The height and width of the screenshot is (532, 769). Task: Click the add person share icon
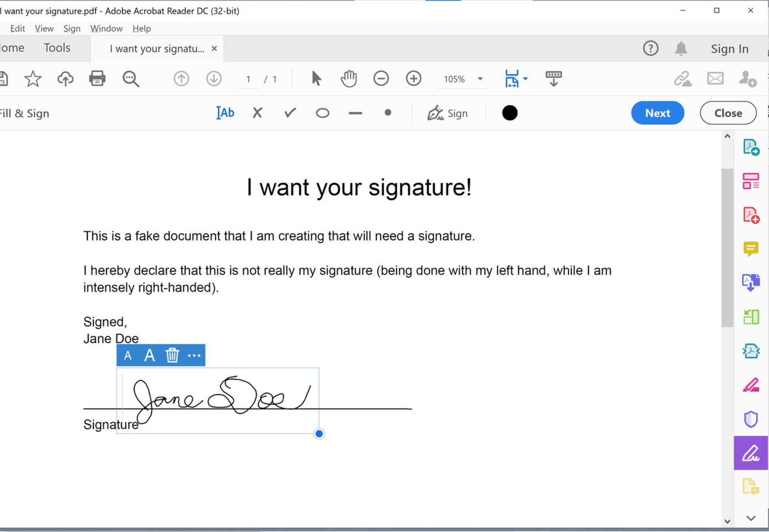748,79
